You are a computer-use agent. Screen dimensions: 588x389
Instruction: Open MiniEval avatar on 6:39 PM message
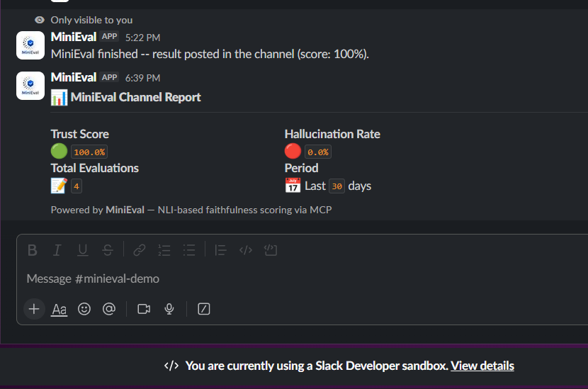[30, 86]
